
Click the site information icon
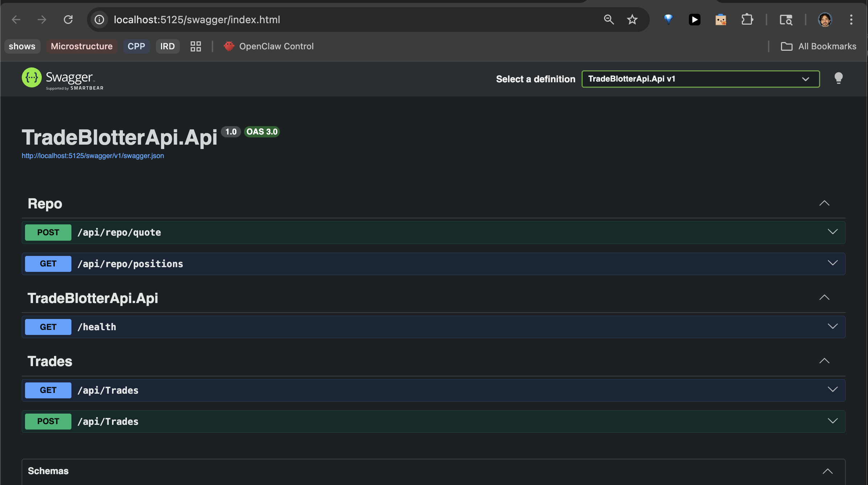[99, 20]
